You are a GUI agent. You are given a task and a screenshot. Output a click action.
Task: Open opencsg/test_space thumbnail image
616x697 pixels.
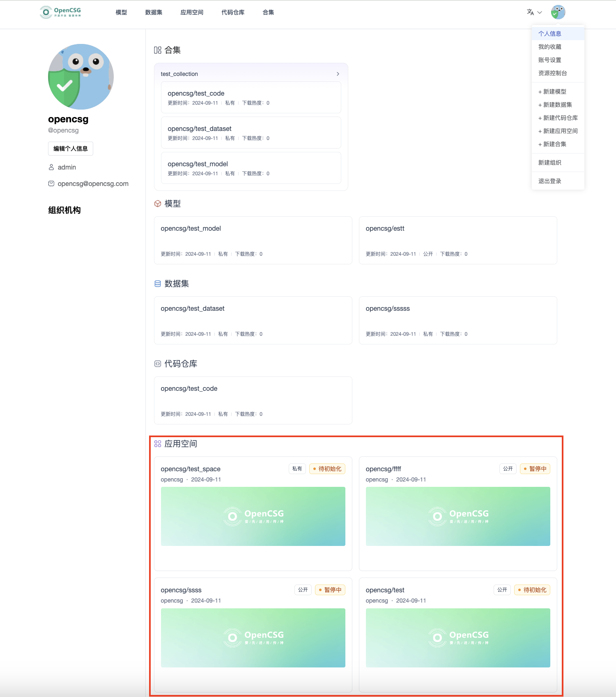pyautogui.click(x=253, y=516)
